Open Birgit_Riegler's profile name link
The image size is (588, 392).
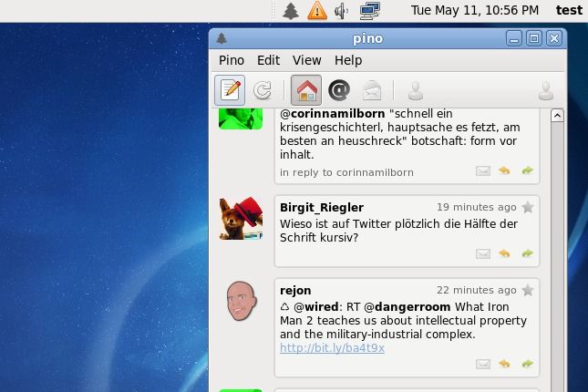[x=322, y=208]
